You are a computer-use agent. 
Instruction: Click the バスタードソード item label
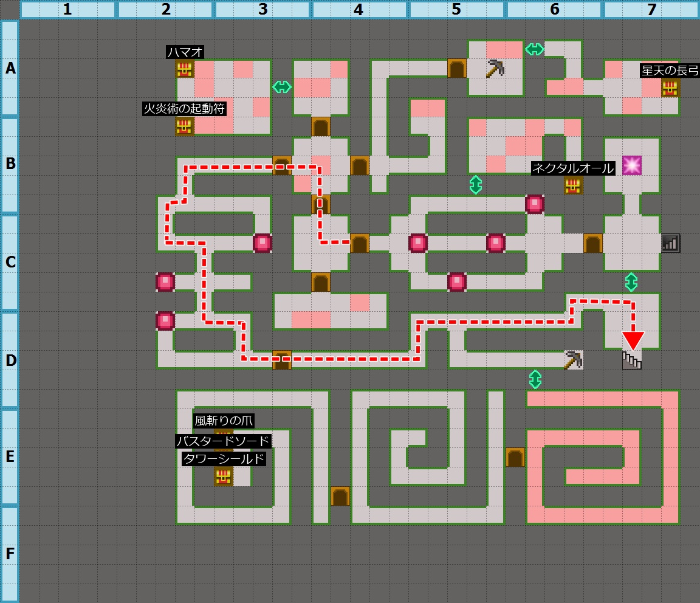click(223, 441)
